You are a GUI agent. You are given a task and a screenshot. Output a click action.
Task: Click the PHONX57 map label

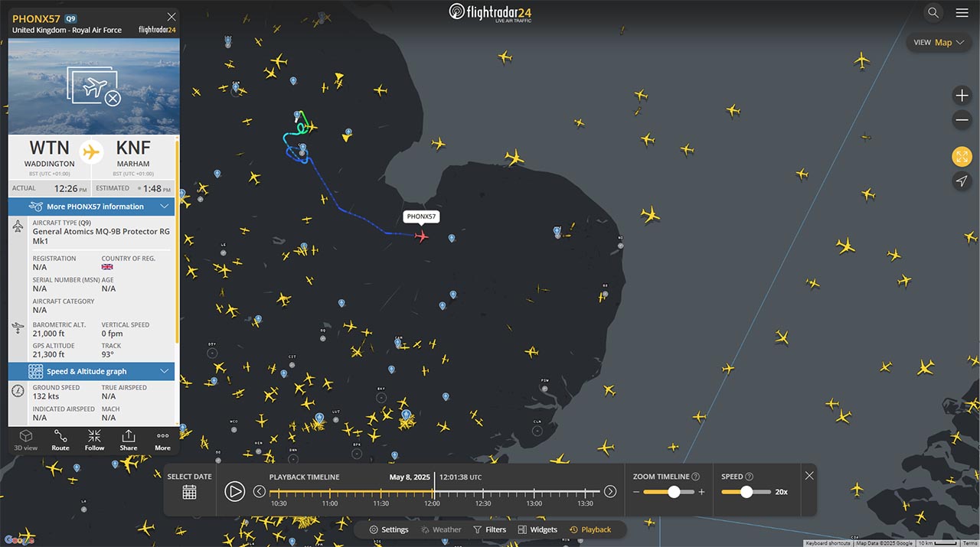pos(421,217)
